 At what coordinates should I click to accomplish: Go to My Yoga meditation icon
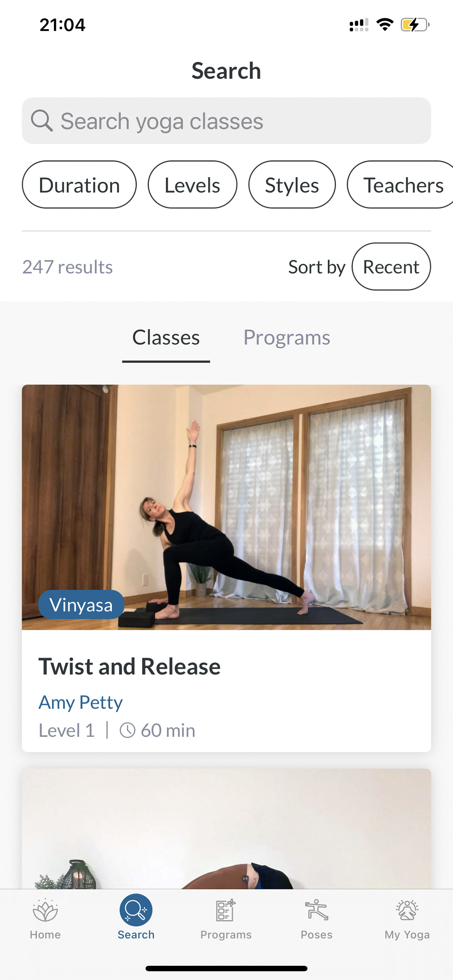407,910
